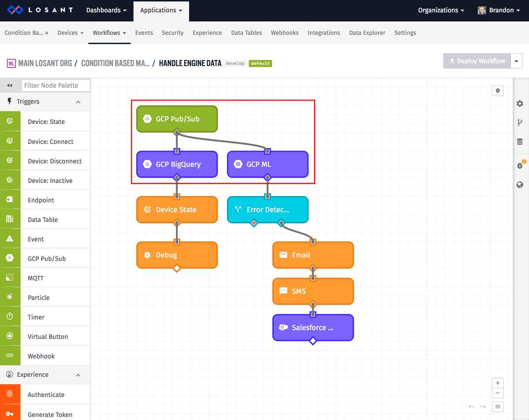
Task: Open storage database icon in right sidebar
Action: click(x=520, y=142)
